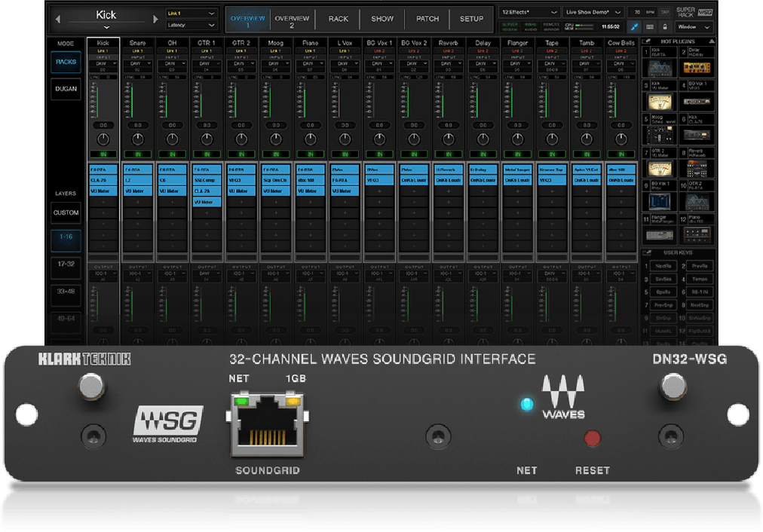This screenshot has height=532, width=763.
Task: Open the Link 1 dropdown in header
Action: (x=192, y=14)
